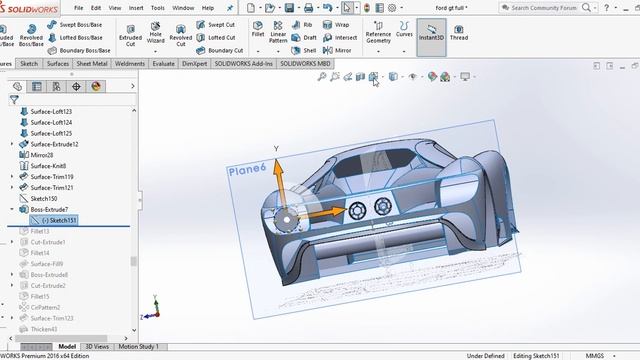Open the SOLIDWORKS Add-Ins tab
Screen dimensions: 640x360
coord(244,64)
